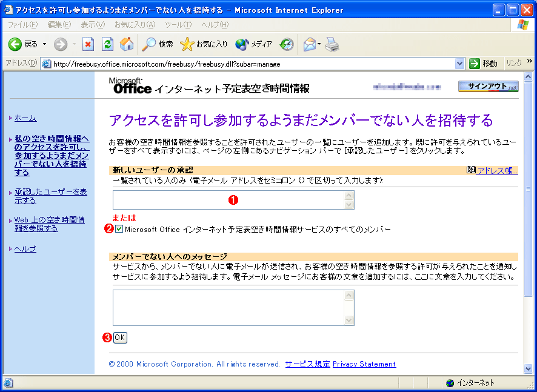This screenshot has width=537, height=392.
Task: Expand the address bar dropdown arrow
Action: [459, 64]
